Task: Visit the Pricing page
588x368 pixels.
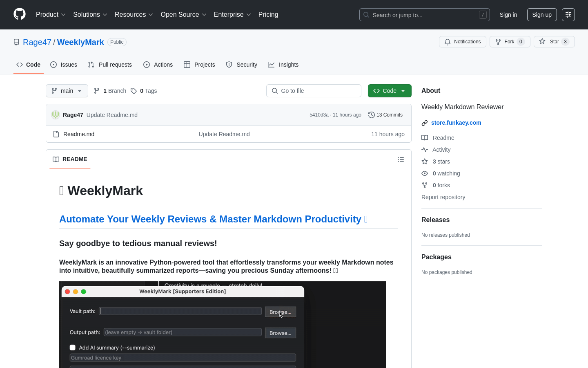Action: [268, 15]
